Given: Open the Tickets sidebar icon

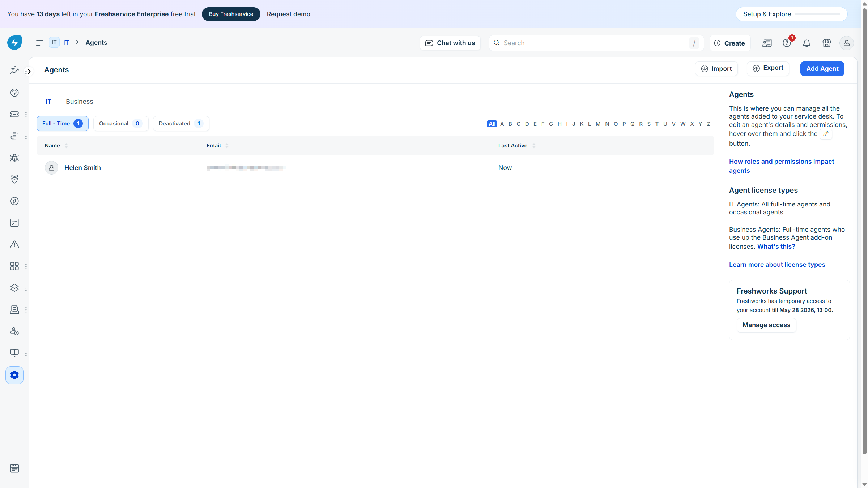Looking at the screenshot, I should pyautogui.click(x=14, y=115).
